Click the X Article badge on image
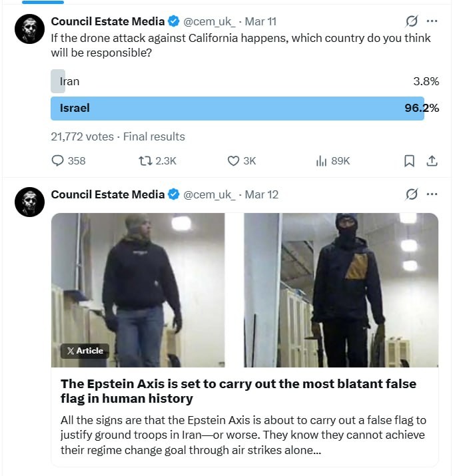The width and height of the screenshot is (461, 476). 85,351
